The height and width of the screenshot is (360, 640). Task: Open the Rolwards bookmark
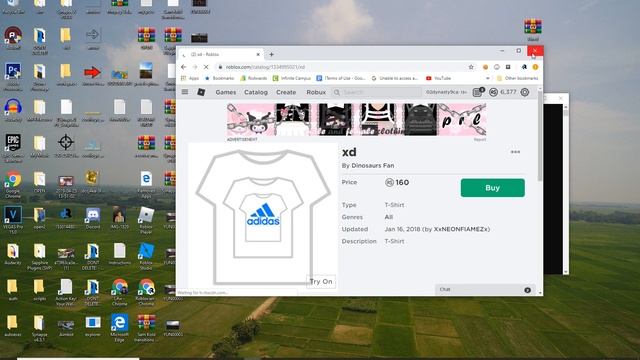pyautogui.click(x=253, y=78)
